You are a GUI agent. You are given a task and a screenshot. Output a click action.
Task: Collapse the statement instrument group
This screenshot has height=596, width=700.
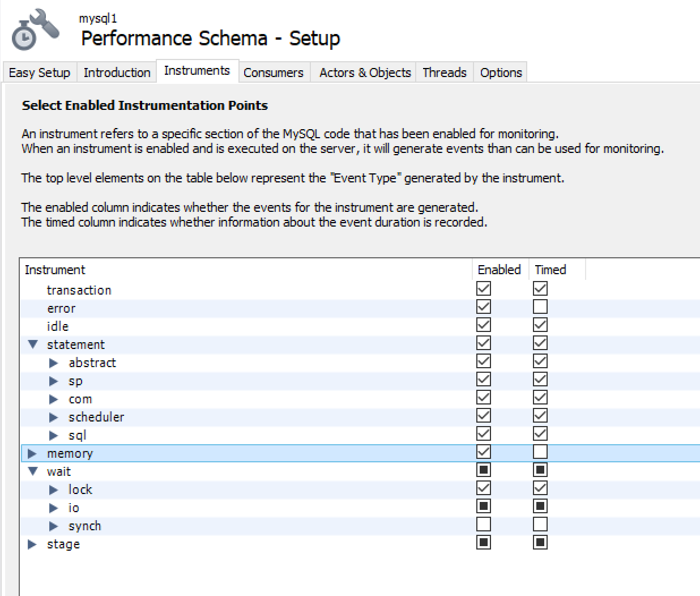pyautogui.click(x=32, y=344)
